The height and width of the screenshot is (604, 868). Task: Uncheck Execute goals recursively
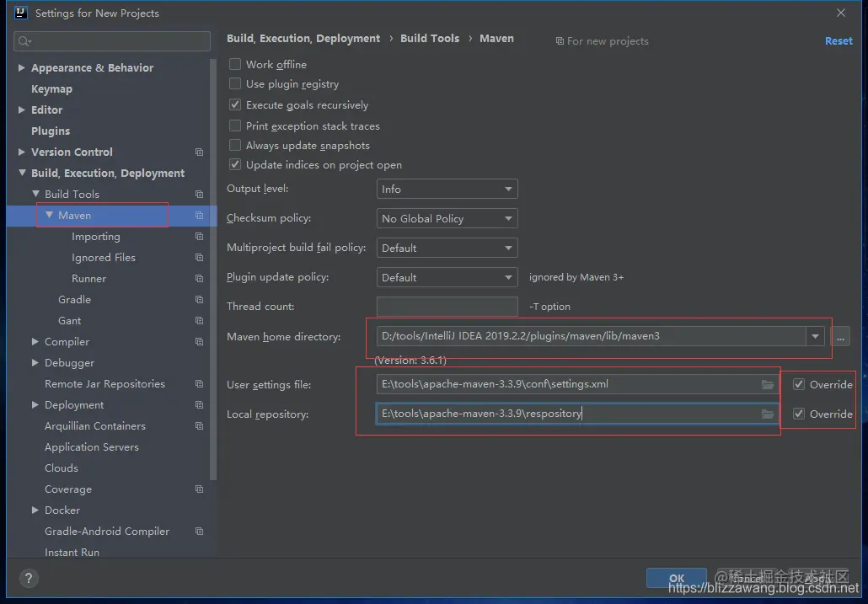tap(235, 104)
